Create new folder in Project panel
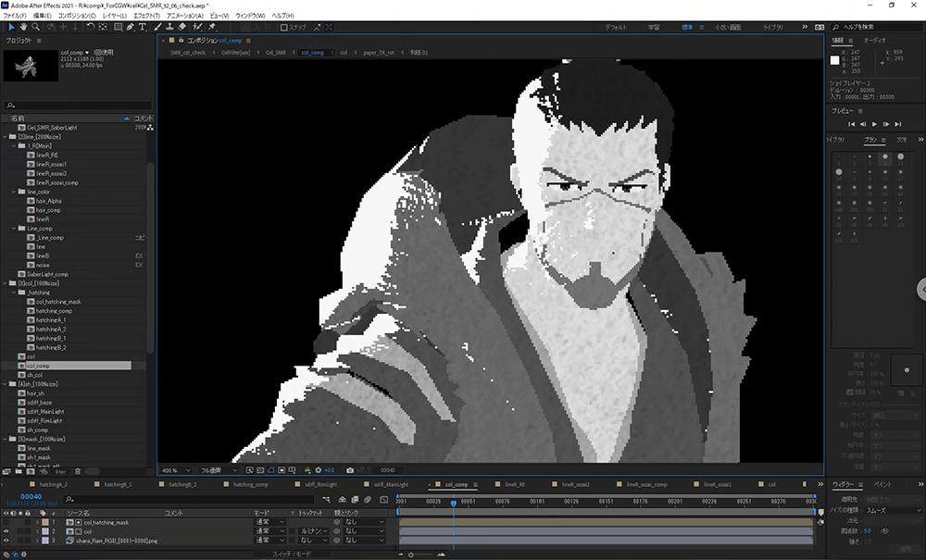The height and width of the screenshot is (560, 926). click(19, 471)
